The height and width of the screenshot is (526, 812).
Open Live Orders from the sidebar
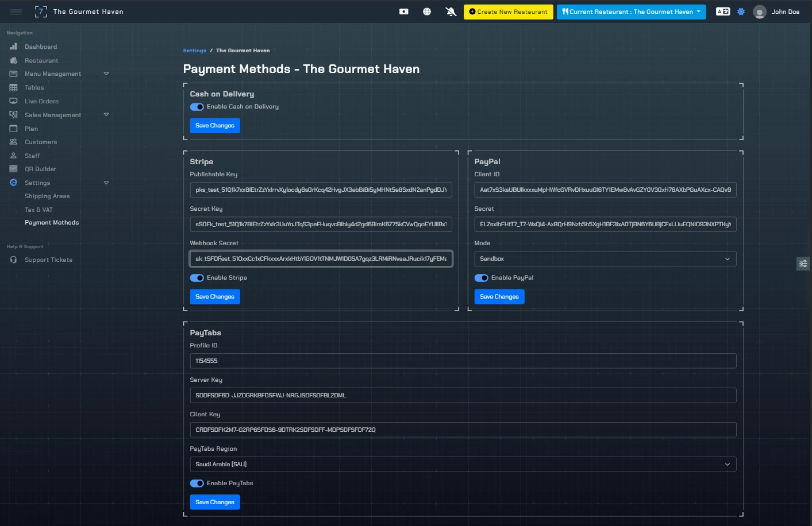click(x=41, y=101)
